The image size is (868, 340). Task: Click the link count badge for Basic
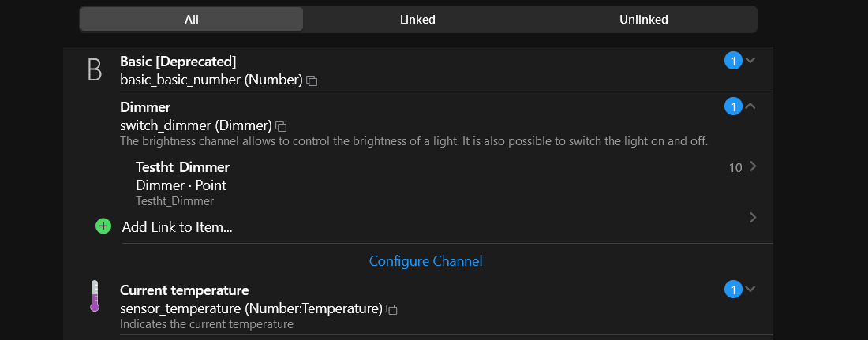(732, 61)
